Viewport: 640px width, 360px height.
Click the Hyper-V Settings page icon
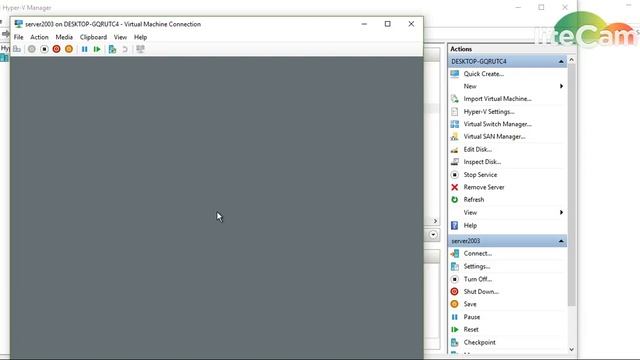(x=454, y=111)
